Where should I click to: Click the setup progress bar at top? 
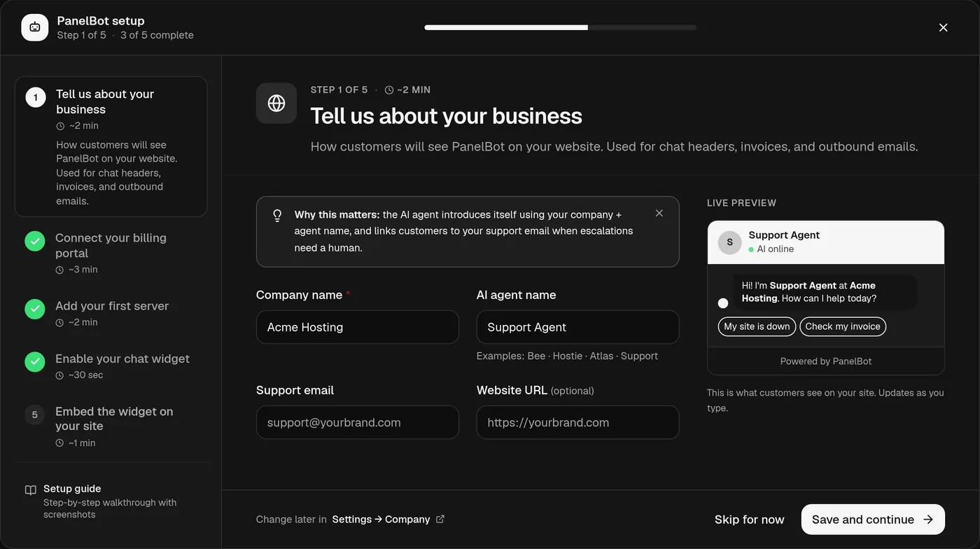pyautogui.click(x=560, y=27)
